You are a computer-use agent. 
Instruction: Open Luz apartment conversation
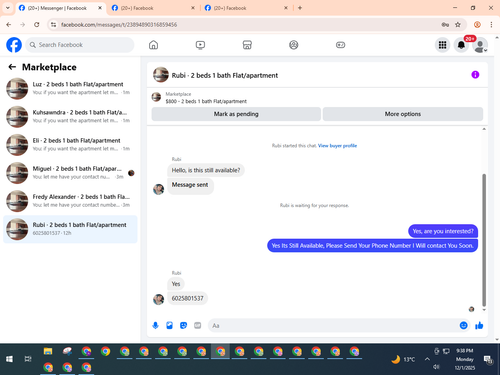(x=70, y=89)
